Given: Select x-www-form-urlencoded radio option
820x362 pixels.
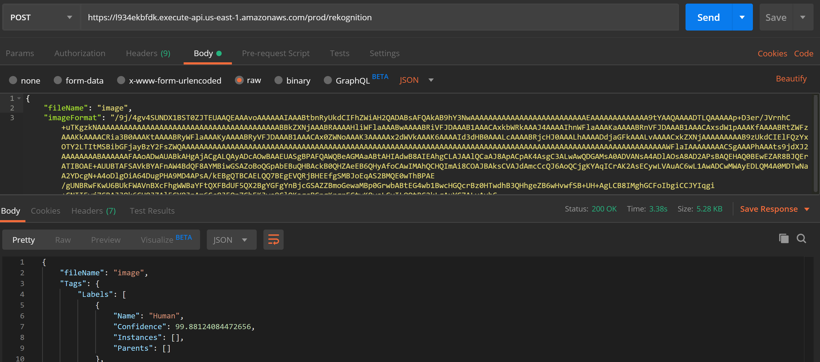Looking at the screenshot, I should [169, 81].
